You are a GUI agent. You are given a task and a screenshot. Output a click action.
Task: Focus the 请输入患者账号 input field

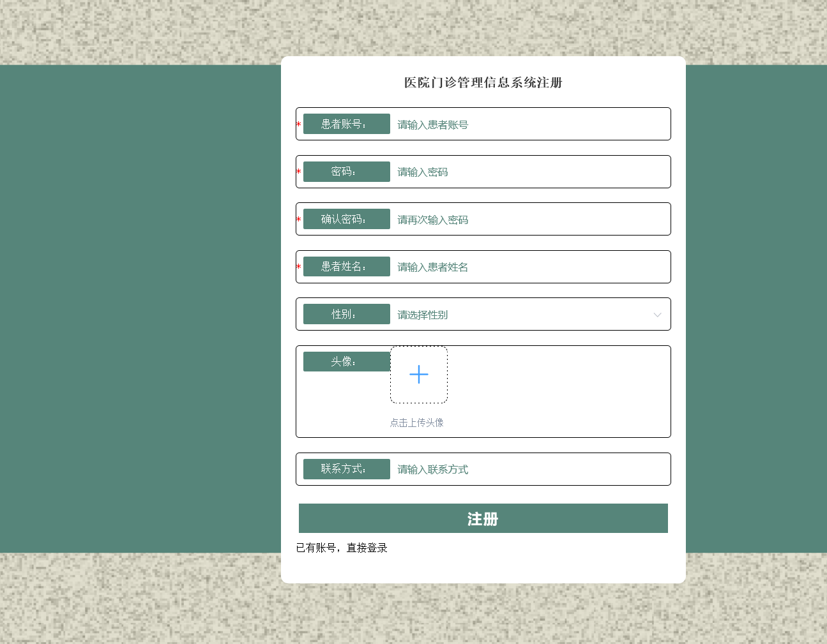click(x=529, y=124)
